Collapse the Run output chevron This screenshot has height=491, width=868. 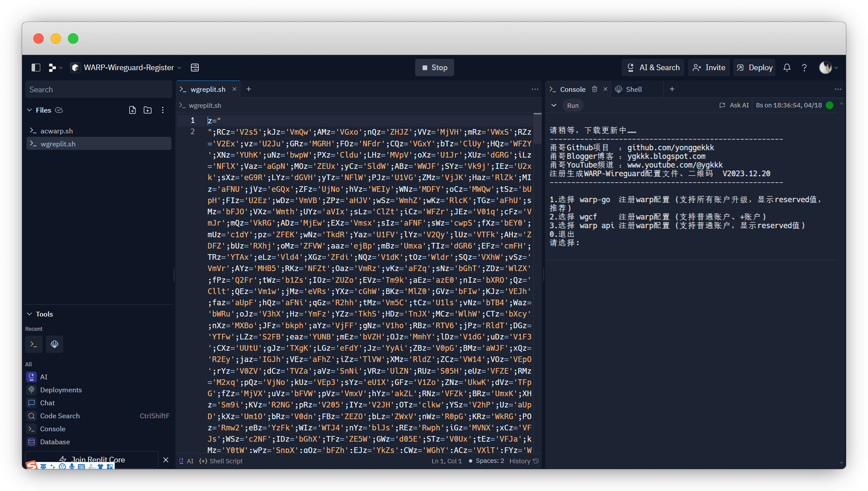[x=554, y=105]
